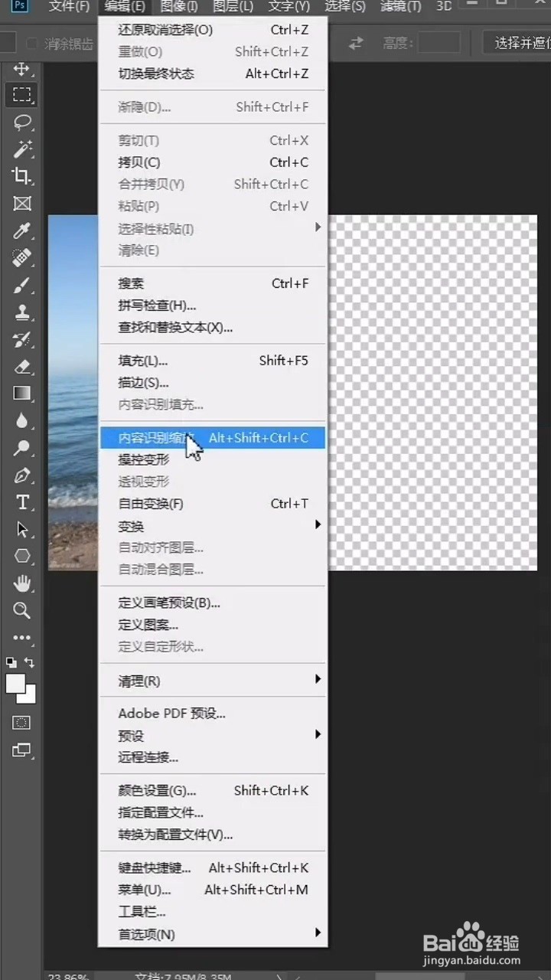Open the 滤镜(T) menu
Screen dimensions: 551x980
click(401, 6)
